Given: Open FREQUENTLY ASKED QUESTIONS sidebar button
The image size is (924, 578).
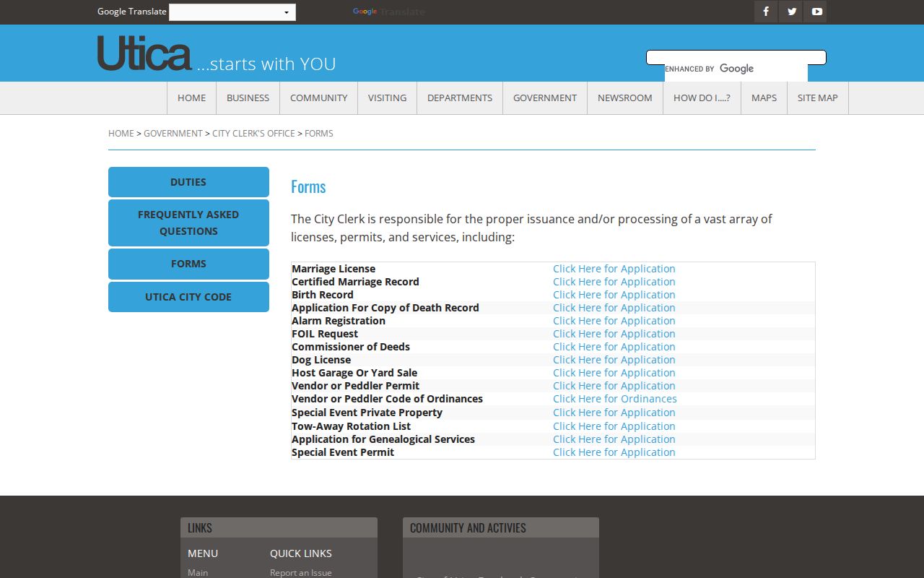Looking at the screenshot, I should 188,223.
